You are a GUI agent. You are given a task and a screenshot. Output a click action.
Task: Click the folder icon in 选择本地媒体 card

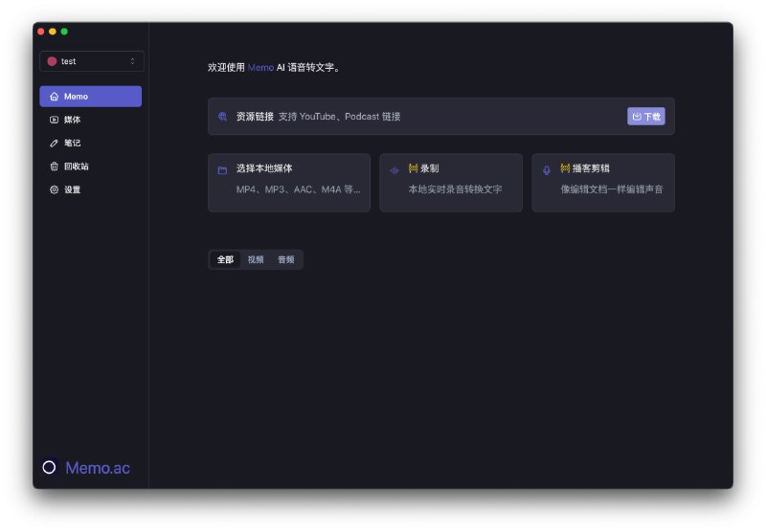click(222, 170)
